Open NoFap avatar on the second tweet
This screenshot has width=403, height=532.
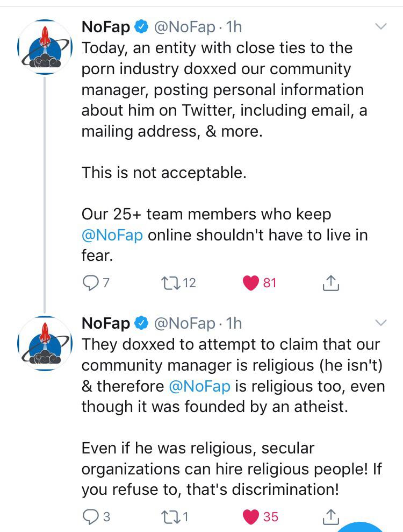click(x=45, y=344)
